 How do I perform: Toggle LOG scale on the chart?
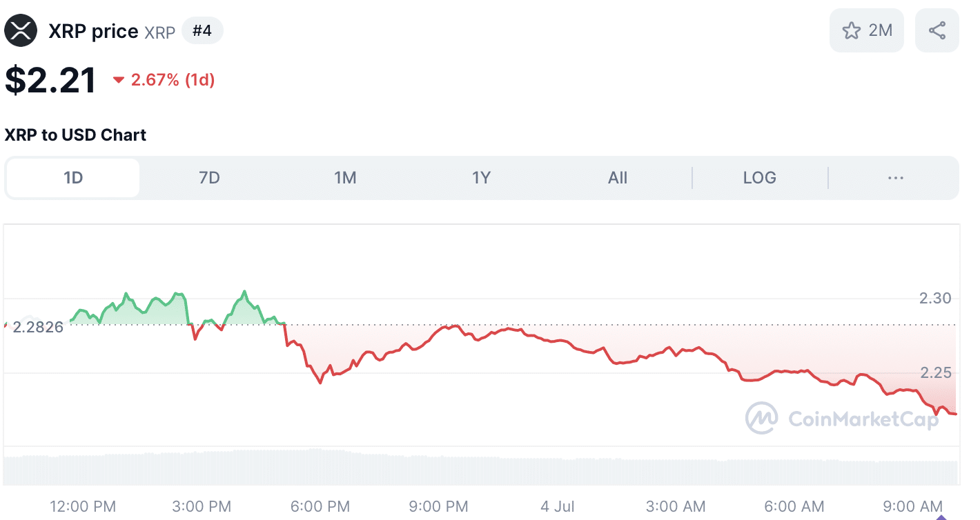759,178
